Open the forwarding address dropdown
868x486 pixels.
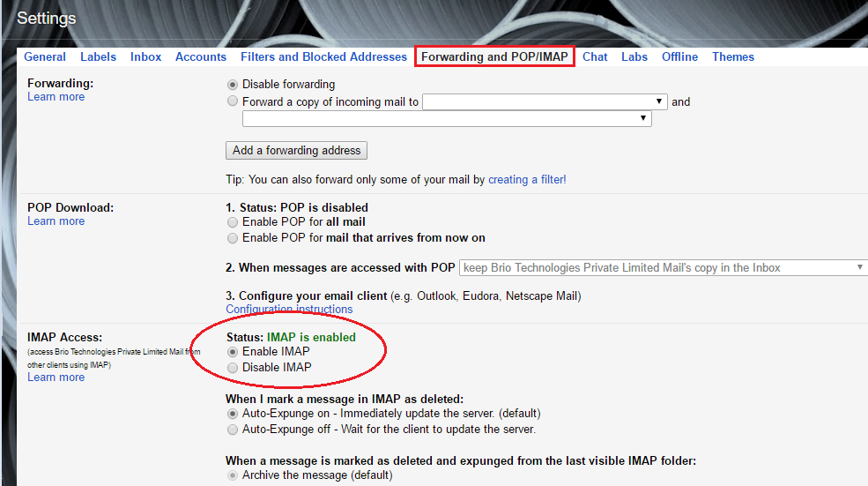[x=545, y=102]
